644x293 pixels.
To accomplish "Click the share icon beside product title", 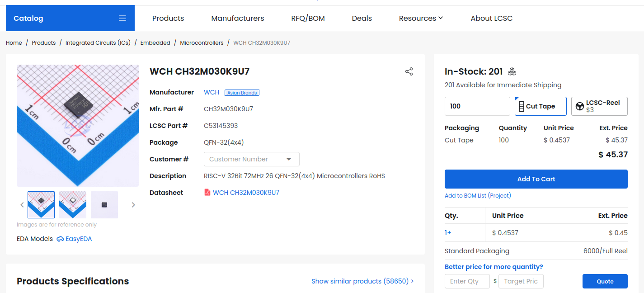I will point(409,71).
